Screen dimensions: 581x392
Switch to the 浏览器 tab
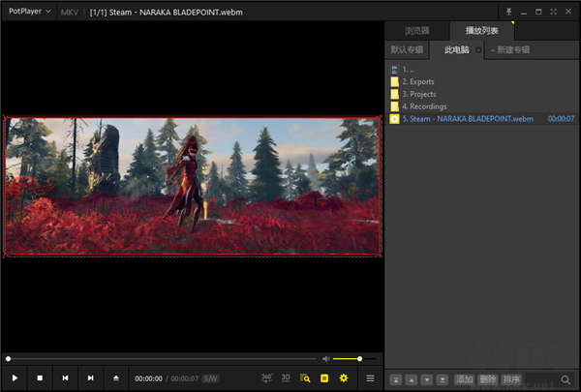416,31
